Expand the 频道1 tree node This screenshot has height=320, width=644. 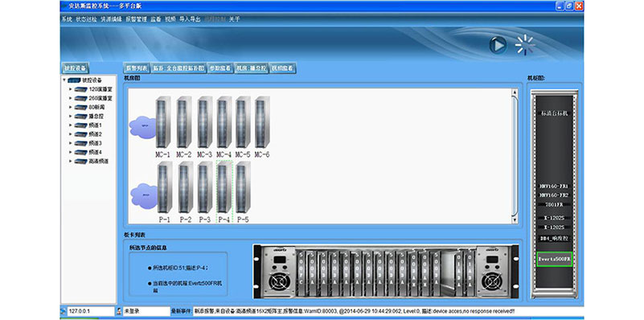71,125
